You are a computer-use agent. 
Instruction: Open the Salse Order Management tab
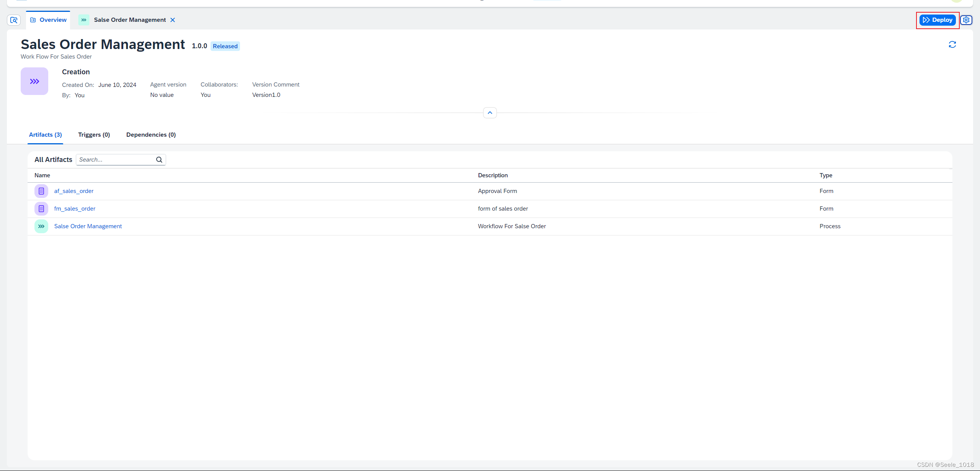tap(130, 20)
